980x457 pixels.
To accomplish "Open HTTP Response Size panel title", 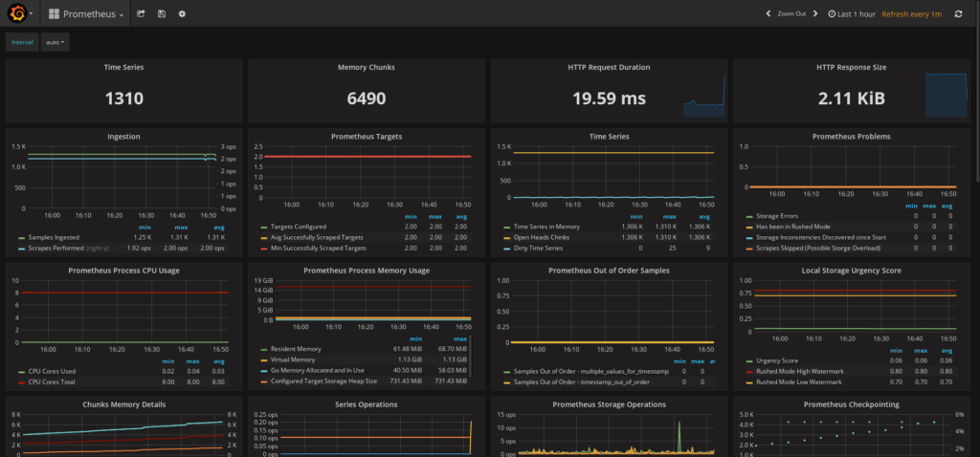I will (x=851, y=67).
